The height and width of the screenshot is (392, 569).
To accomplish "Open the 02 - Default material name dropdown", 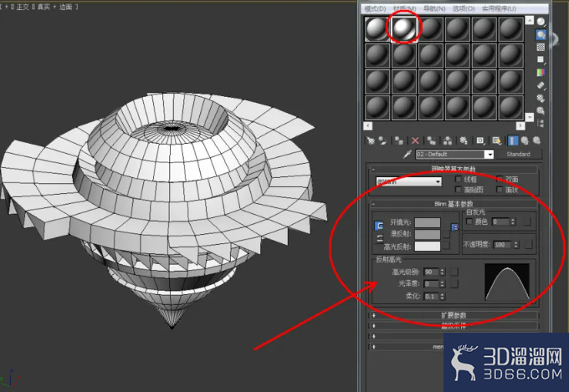I will (490, 155).
